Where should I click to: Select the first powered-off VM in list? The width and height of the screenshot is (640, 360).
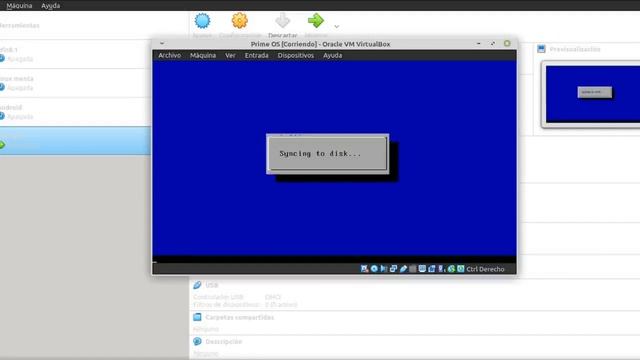point(76,54)
